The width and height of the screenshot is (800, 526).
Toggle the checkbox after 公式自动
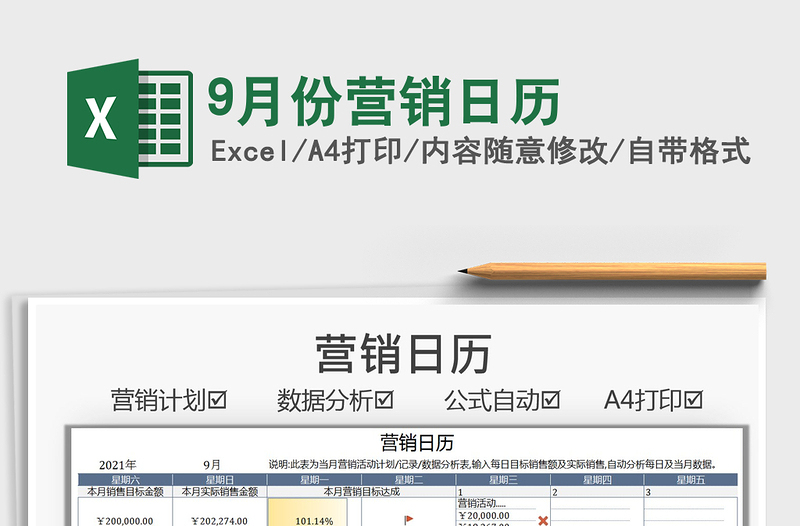[551, 400]
